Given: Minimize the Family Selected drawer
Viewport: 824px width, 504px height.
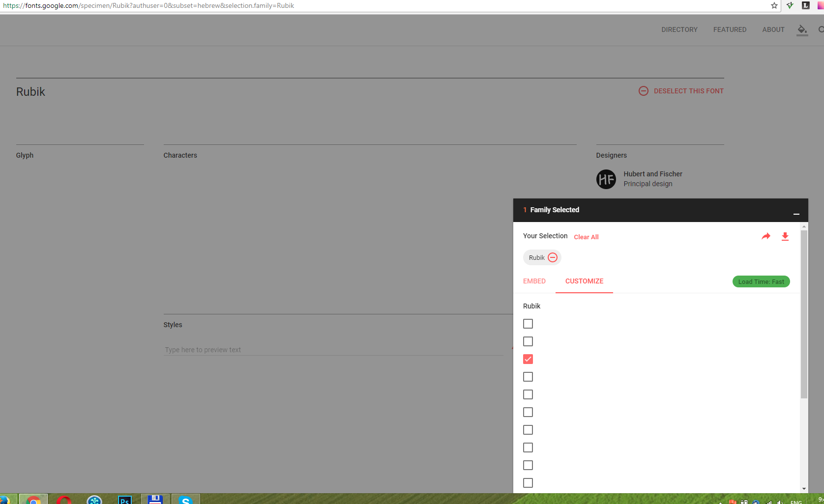Looking at the screenshot, I should 796,214.
